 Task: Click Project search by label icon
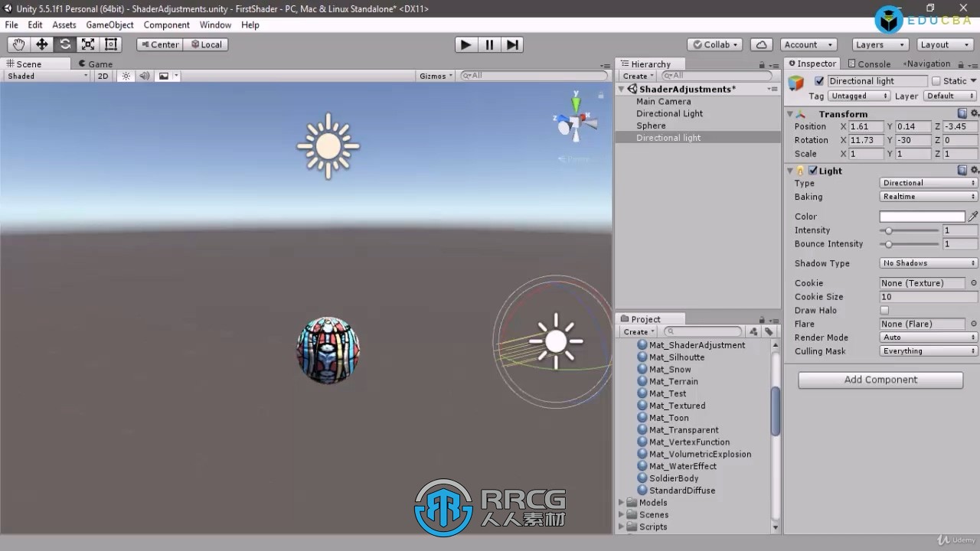tap(769, 331)
